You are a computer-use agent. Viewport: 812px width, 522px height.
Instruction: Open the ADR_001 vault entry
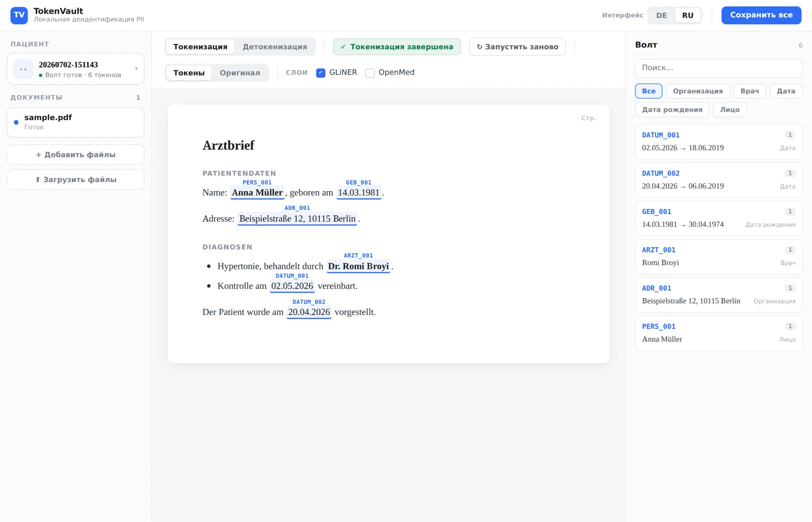pyautogui.click(x=719, y=295)
